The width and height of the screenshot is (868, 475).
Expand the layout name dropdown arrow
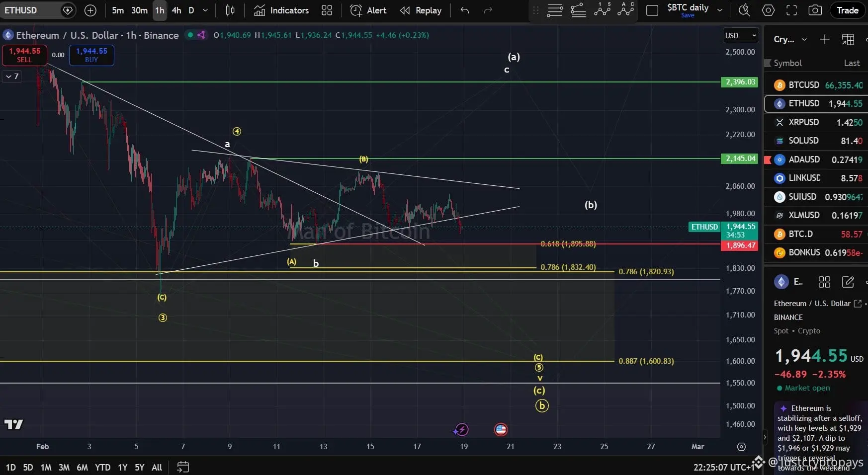tap(719, 10)
